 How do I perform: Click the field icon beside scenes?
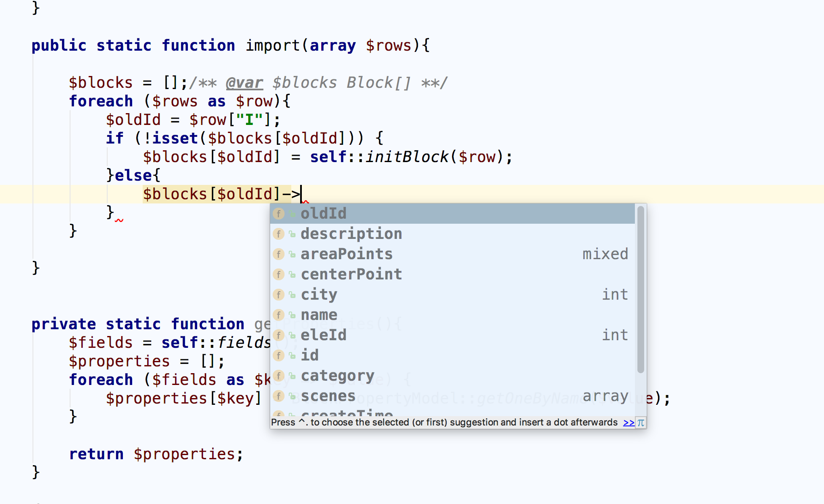point(279,396)
